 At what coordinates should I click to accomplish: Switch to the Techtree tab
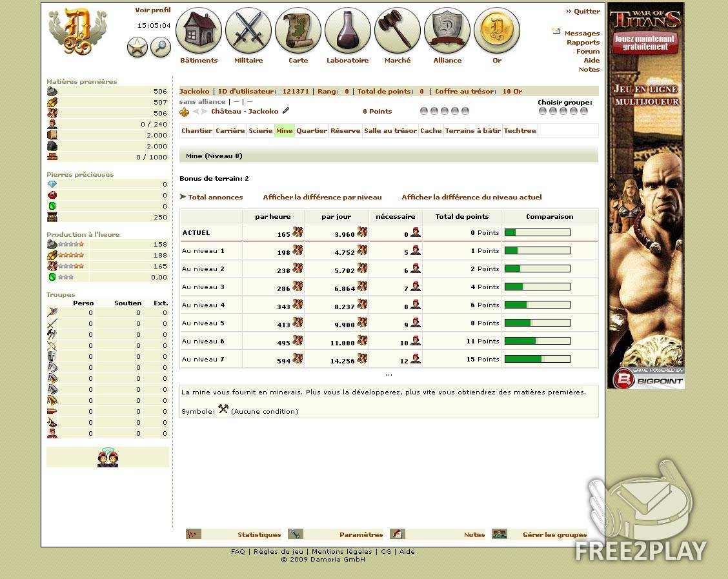tap(520, 130)
